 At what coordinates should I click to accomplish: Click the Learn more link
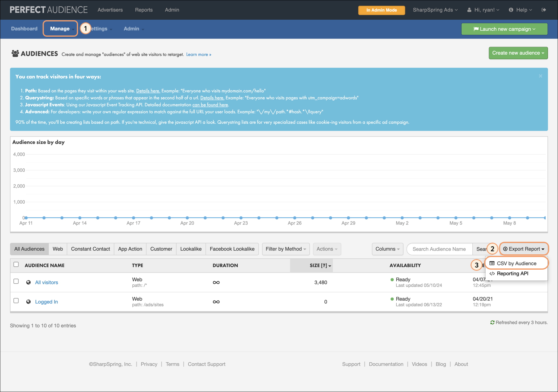[199, 54]
